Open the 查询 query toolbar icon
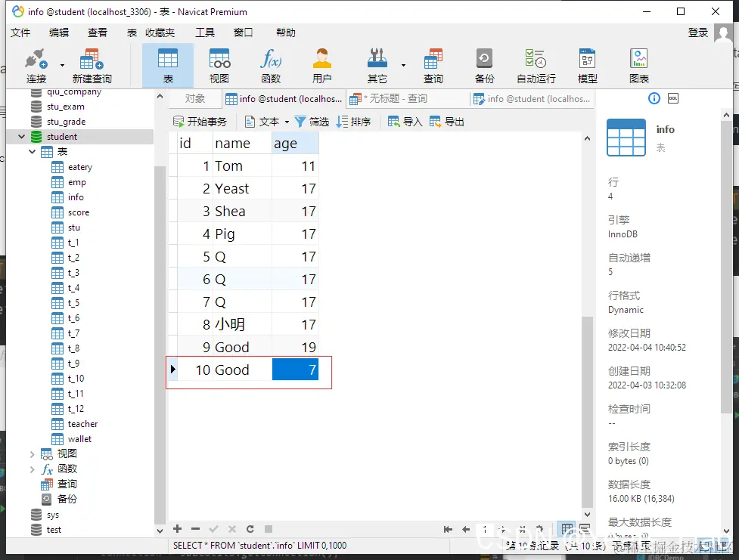 tap(433, 66)
